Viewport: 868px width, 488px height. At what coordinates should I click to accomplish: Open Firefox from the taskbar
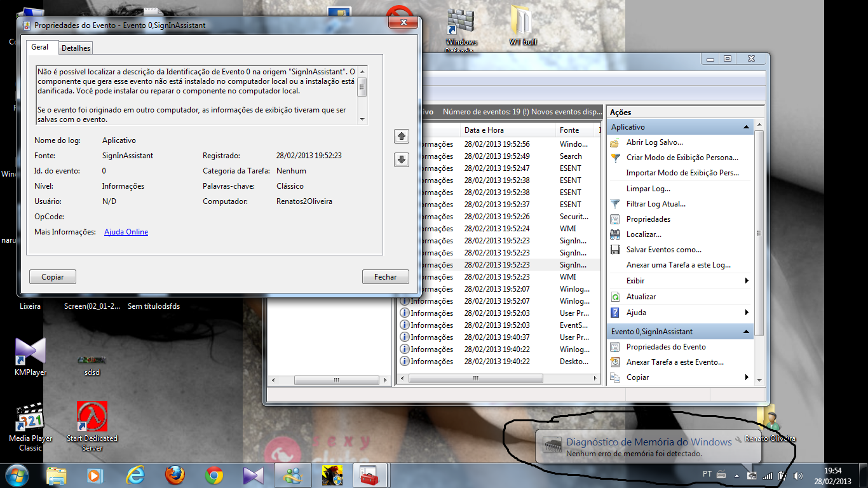pos(175,475)
